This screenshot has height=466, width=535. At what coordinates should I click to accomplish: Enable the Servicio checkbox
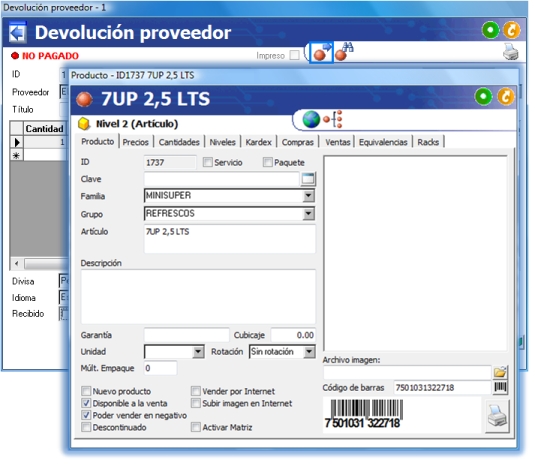point(207,162)
